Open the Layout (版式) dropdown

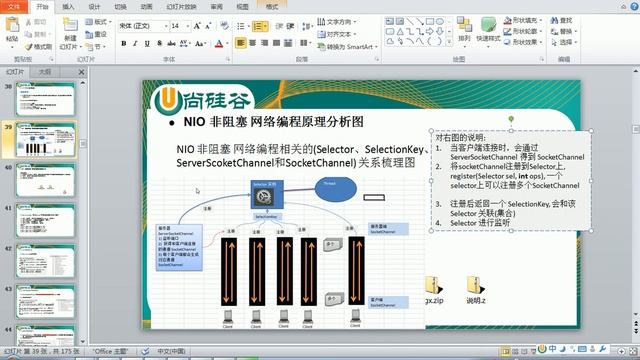(98, 22)
